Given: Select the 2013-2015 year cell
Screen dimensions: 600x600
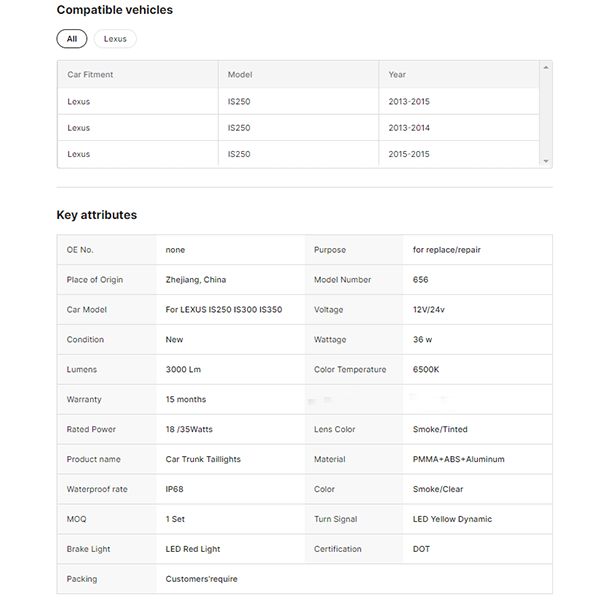Looking at the screenshot, I should [x=409, y=102].
